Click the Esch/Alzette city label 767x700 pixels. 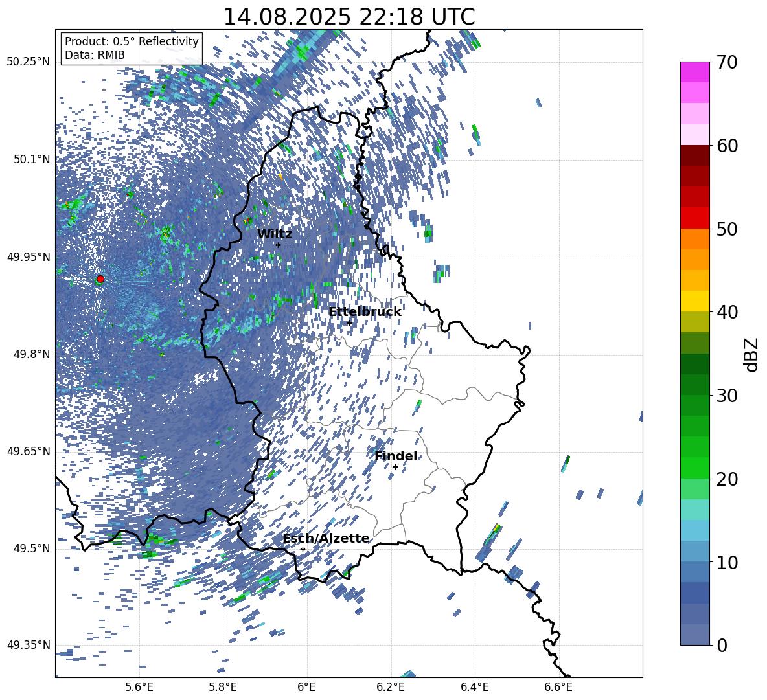coord(326,539)
